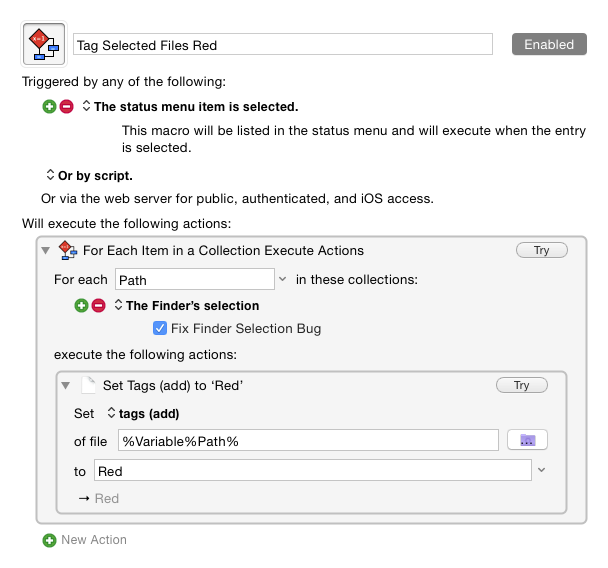Click the macro icon next to the name field
Viewport: 608px width, 568px height.
pyautogui.click(x=43, y=45)
